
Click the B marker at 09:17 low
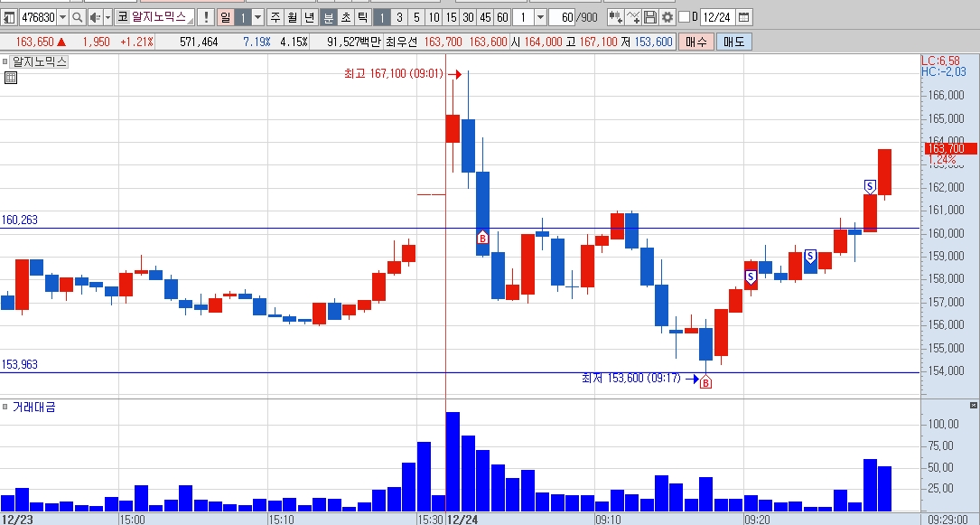click(705, 382)
